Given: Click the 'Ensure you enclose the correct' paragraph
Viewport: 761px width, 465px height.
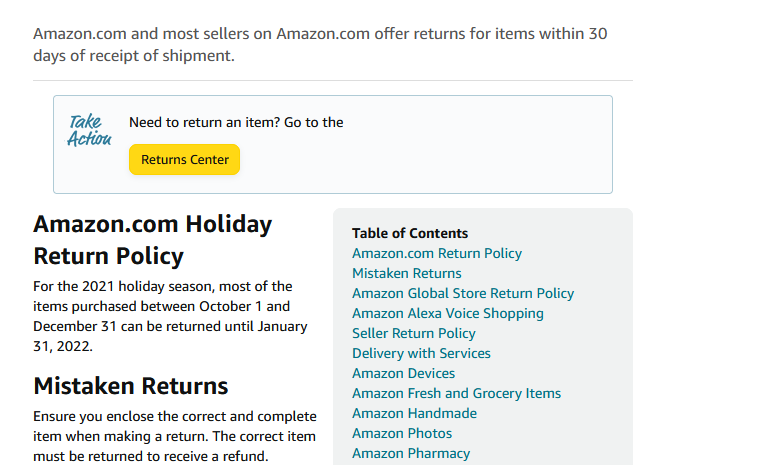Looking at the screenshot, I should (175, 436).
